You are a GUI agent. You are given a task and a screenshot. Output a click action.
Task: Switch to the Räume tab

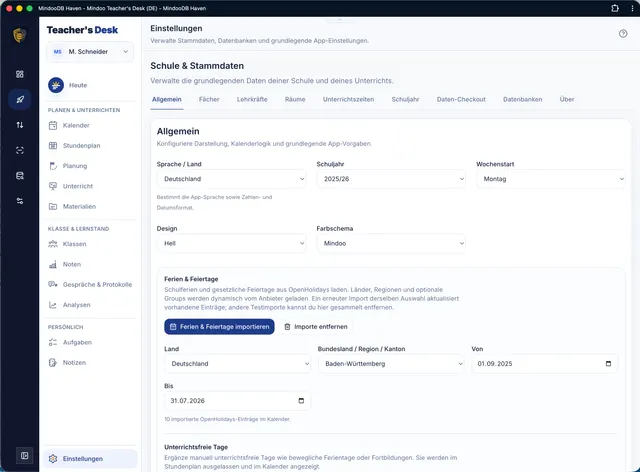295,99
